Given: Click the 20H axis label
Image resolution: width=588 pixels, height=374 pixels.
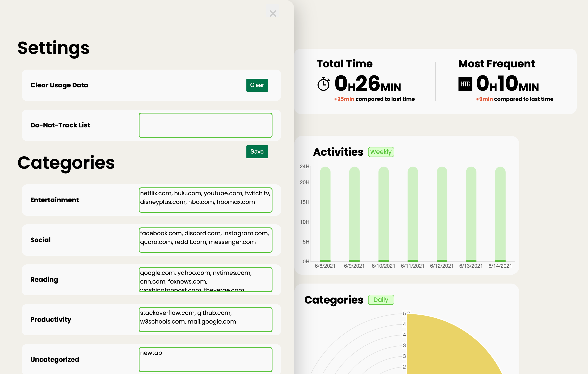Looking at the screenshot, I should tap(304, 182).
